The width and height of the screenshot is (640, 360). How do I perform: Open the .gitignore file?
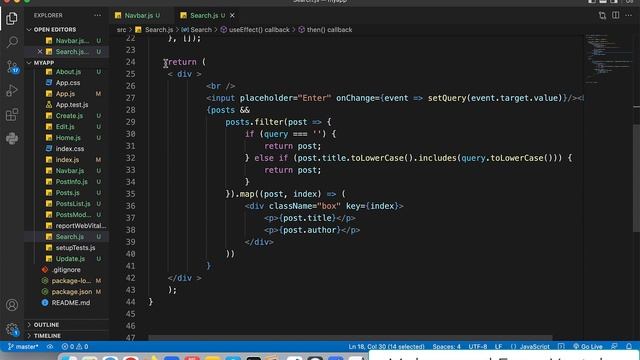66,270
